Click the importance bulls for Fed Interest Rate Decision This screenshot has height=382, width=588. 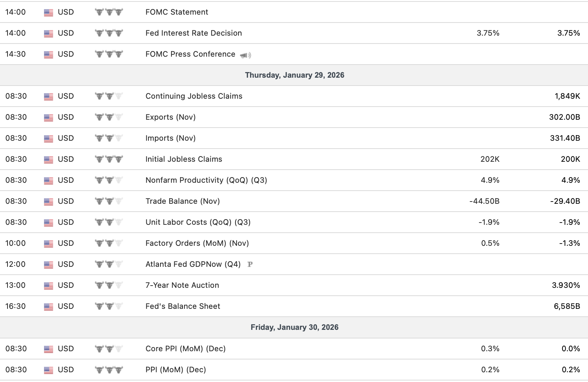click(109, 33)
